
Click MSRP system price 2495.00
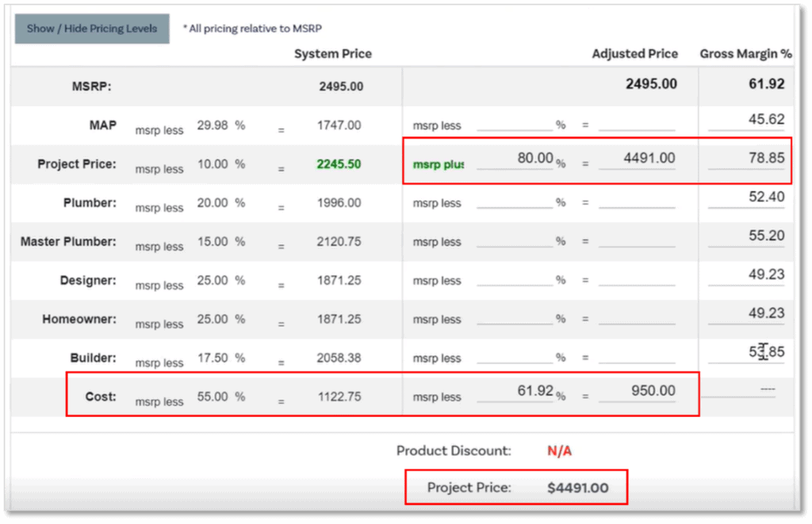(x=341, y=86)
